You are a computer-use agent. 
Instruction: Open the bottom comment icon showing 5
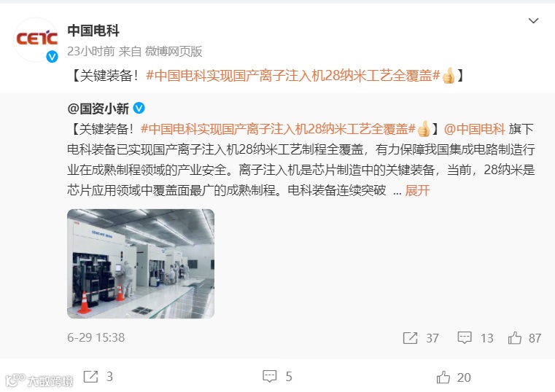pos(269,377)
